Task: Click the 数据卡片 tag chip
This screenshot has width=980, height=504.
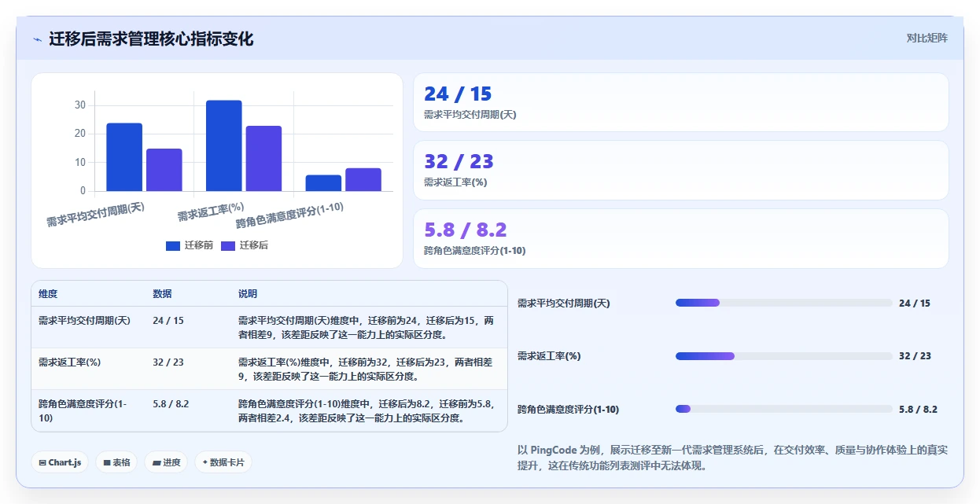Action: 223,462
